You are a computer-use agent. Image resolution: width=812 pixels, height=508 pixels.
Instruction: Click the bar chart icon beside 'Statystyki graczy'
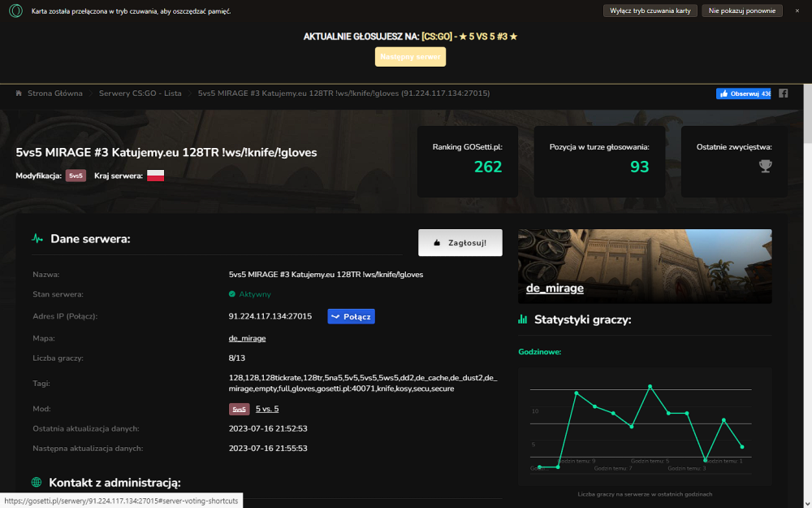pyautogui.click(x=522, y=319)
